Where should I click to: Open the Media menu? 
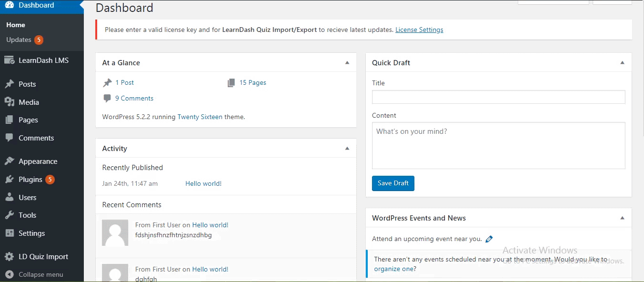coord(42,102)
